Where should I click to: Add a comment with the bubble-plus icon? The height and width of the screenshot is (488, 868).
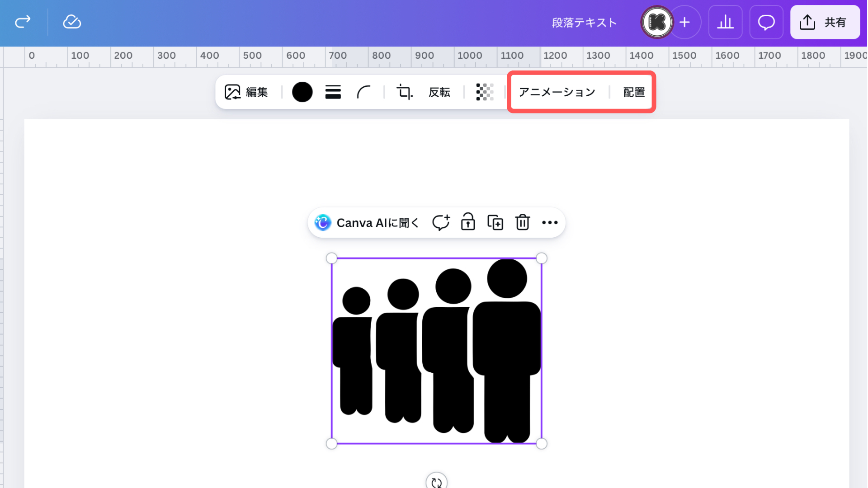pos(441,222)
